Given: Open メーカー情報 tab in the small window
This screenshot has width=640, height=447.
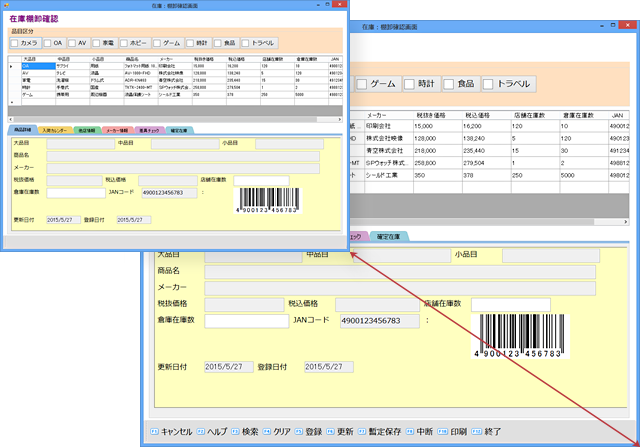Looking at the screenshot, I should coord(118,130).
